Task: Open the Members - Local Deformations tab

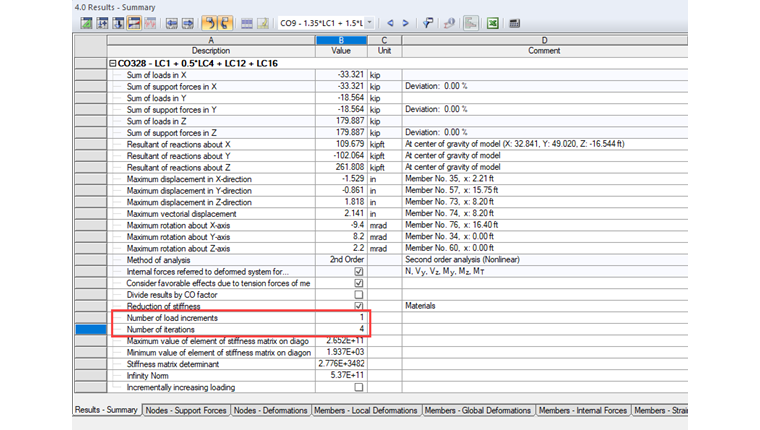Action: 366,410
